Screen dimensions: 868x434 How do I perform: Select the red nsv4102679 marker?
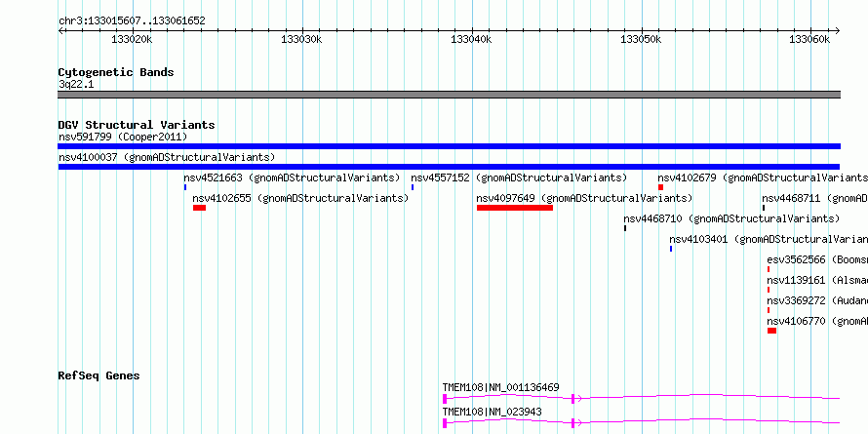pos(660,187)
